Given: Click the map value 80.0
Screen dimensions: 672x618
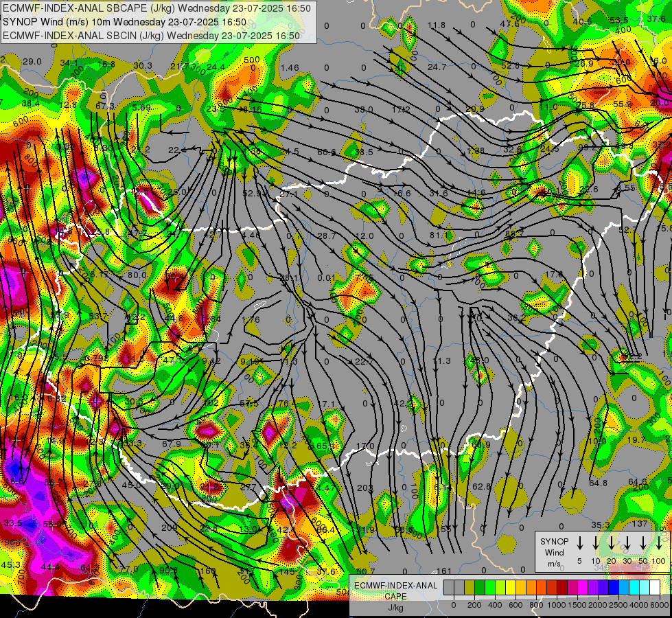Looking at the screenshot, I should point(137,275).
